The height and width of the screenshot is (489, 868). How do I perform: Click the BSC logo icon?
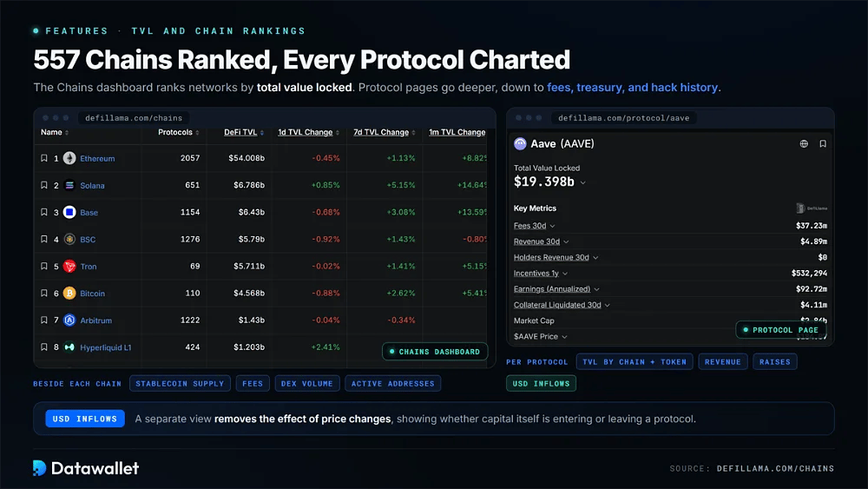tap(69, 239)
